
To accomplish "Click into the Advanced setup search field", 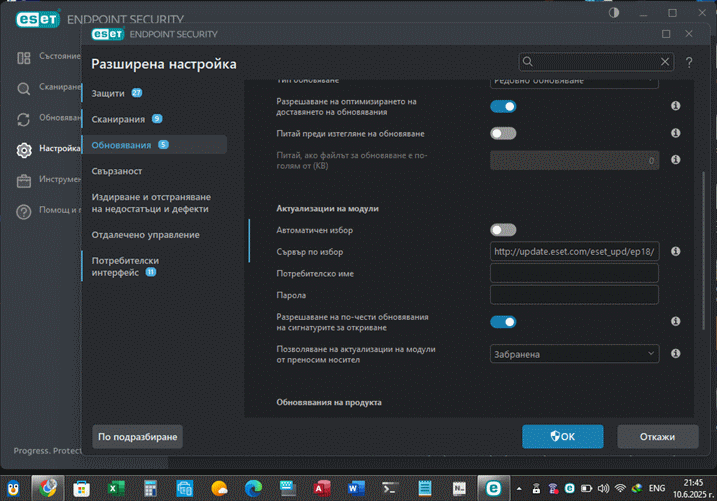I will [594, 62].
